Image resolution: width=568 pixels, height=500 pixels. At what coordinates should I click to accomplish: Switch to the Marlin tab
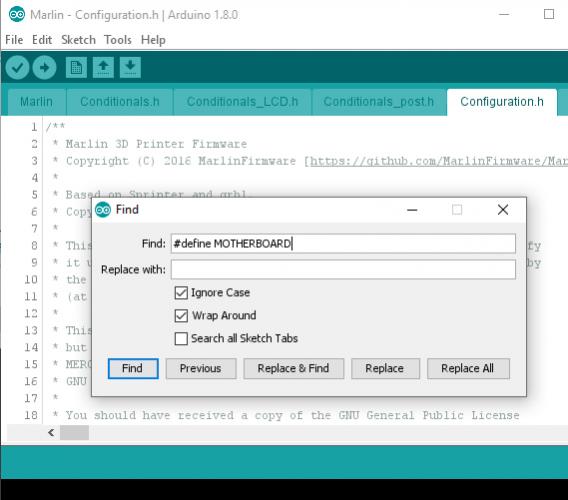point(37,102)
